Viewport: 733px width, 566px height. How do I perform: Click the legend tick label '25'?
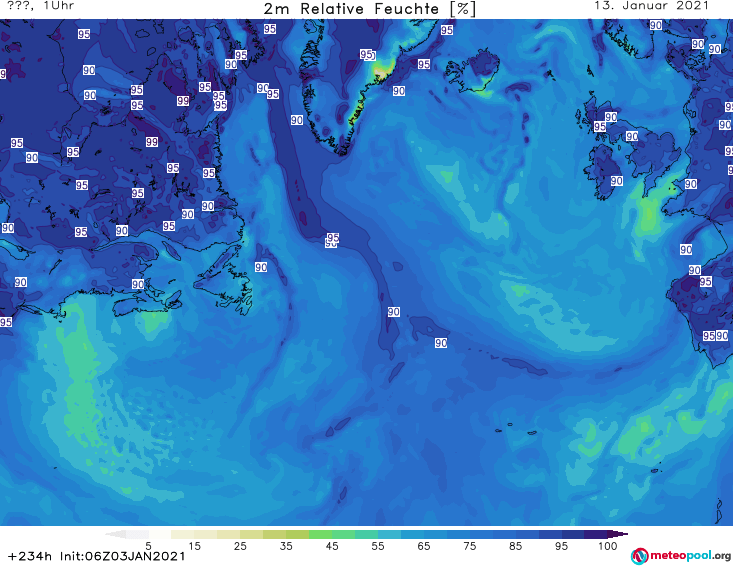(x=240, y=546)
